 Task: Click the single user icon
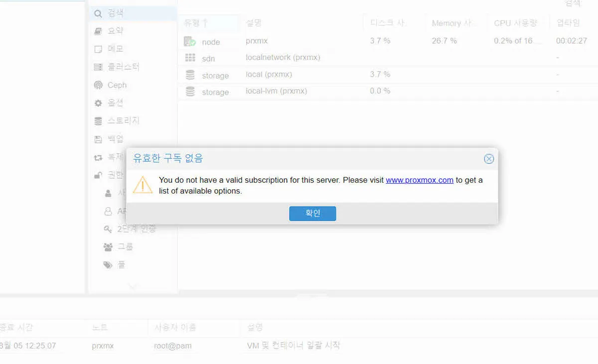click(108, 193)
